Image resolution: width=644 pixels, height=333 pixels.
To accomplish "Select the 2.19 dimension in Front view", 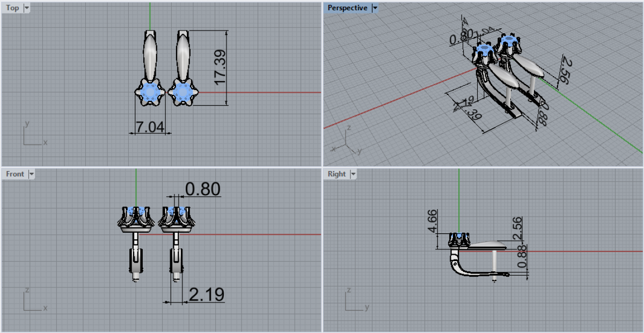I will tap(206, 294).
